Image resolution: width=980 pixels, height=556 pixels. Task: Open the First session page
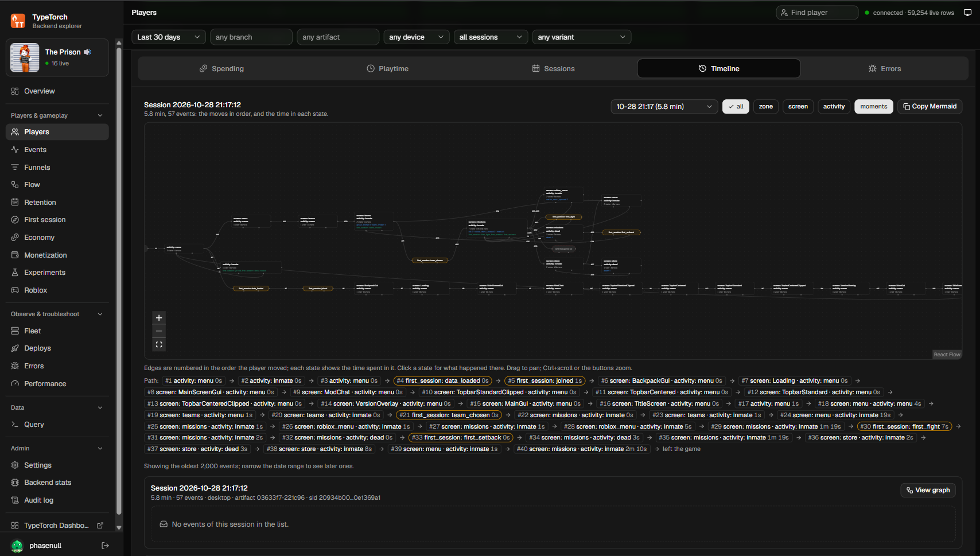tap(57, 220)
